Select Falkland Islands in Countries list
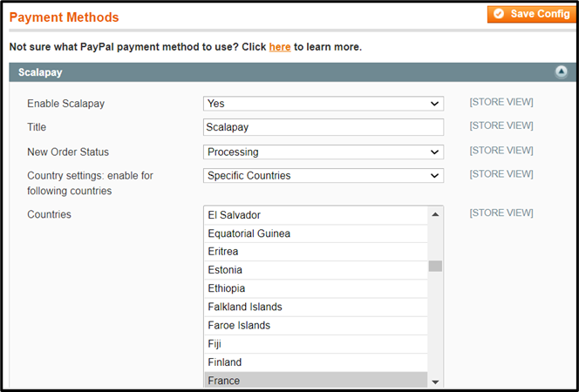Viewport: 579px width, 392px height. [316, 307]
